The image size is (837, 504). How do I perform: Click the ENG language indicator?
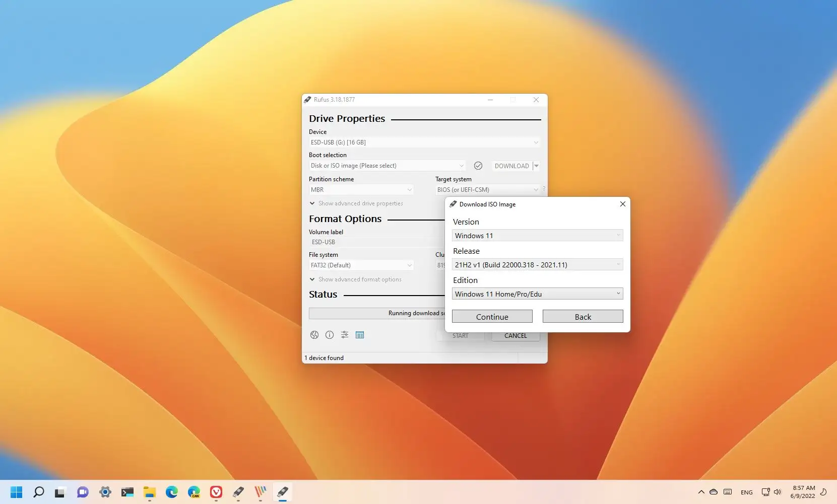coord(747,492)
